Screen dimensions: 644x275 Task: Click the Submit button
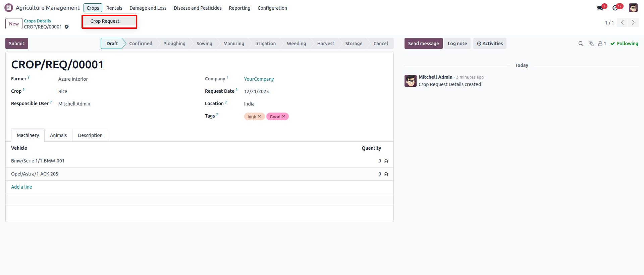17,44
